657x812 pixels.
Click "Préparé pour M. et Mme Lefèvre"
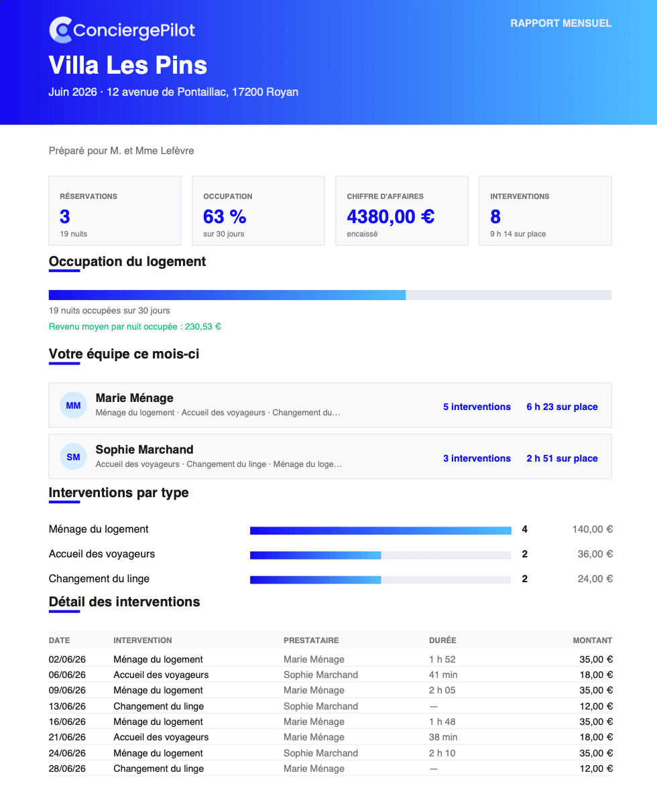121,151
